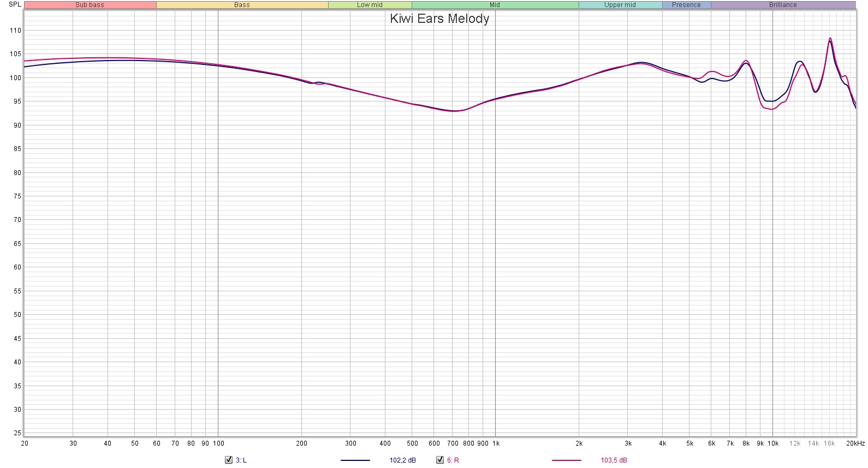Uncheck the 6: R trace checkbox
Image resolution: width=868 pixels, height=468 pixels.
(x=439, y=460)
